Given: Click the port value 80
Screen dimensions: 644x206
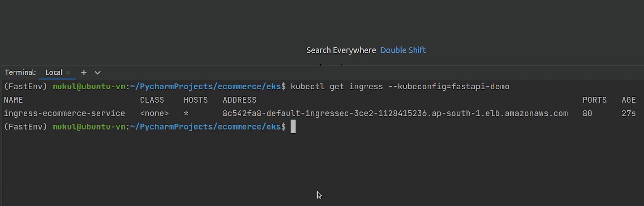Looking at the screenshot, I should click(587, 114).
